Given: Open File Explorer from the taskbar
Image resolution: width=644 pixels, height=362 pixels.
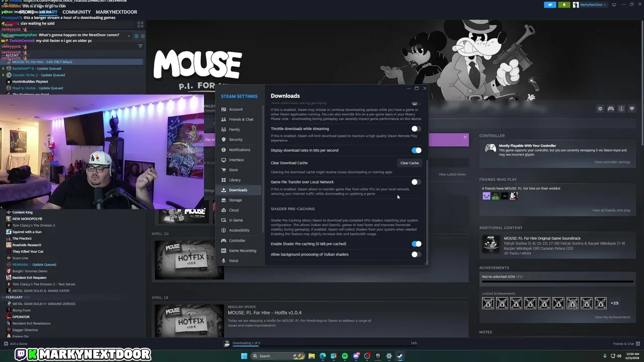Looking at the screenshot, I should (311, 356).
